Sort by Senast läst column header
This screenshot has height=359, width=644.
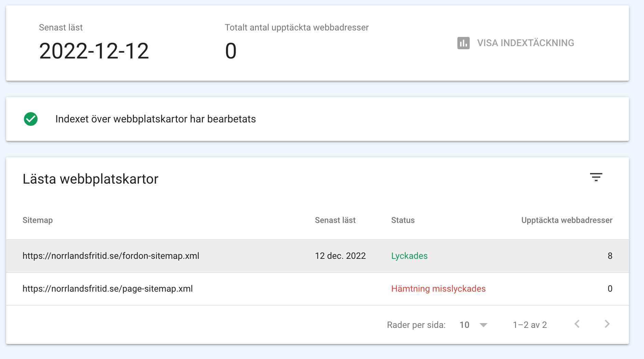point(335,220)
